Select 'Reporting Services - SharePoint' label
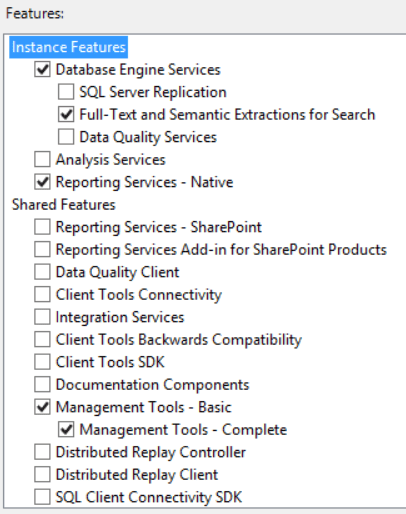406x514 pixels. pos(159,227)
